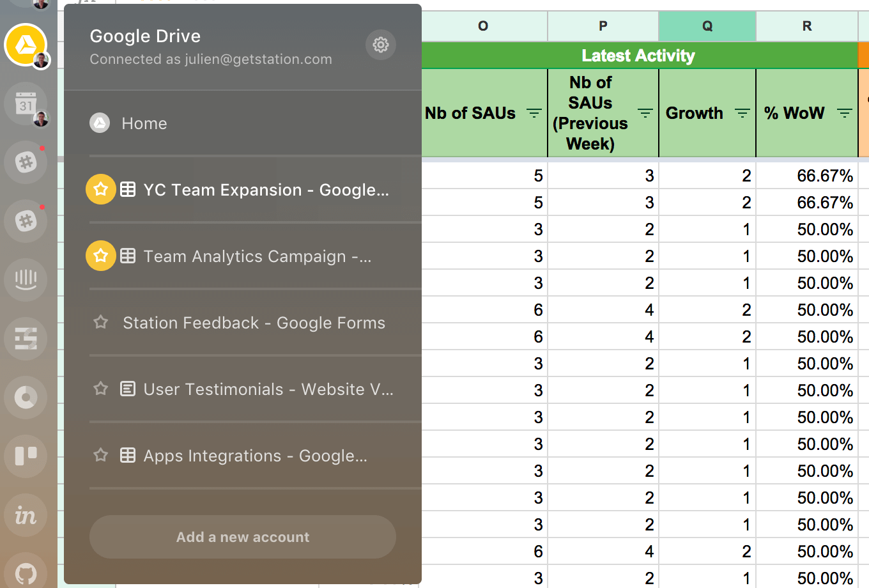This screenshot has width=869, height=588.
Task: Open filter for Growth column
Action: pos(742,113)
